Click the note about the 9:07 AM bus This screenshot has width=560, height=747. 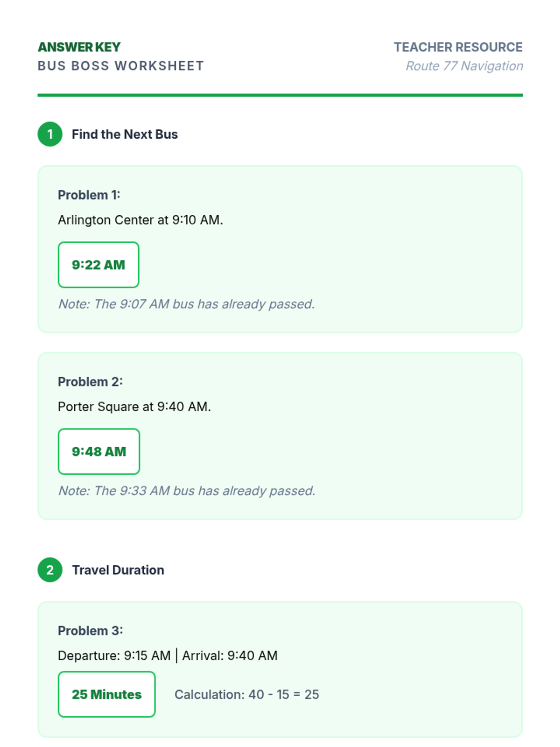click(x=186, y=304)
